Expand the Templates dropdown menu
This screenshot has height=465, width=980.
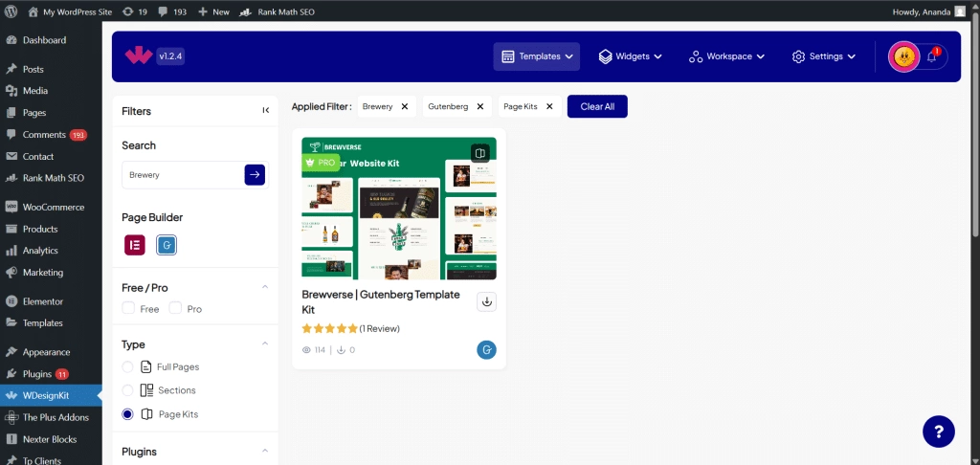(537, 56)
